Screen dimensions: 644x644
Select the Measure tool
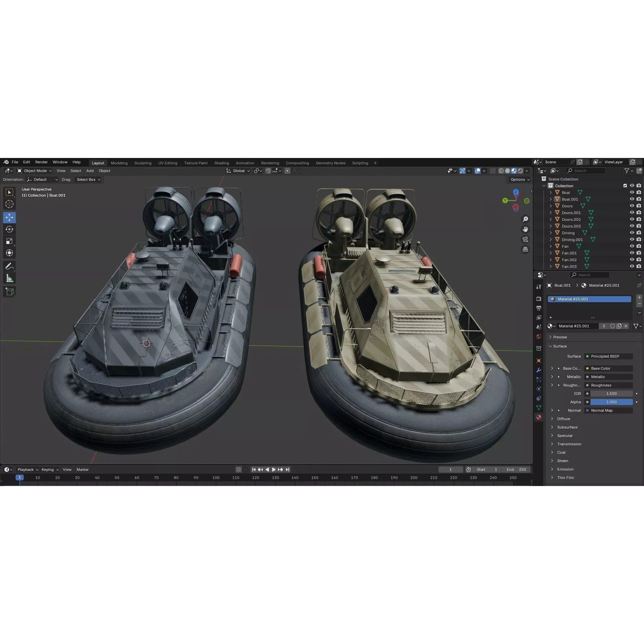pyautogui.click(x=9, y=278)
